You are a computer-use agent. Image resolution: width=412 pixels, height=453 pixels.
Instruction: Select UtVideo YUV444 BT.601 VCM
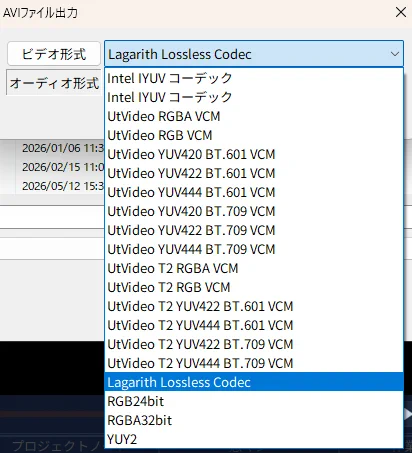click(x=254, y=192)
